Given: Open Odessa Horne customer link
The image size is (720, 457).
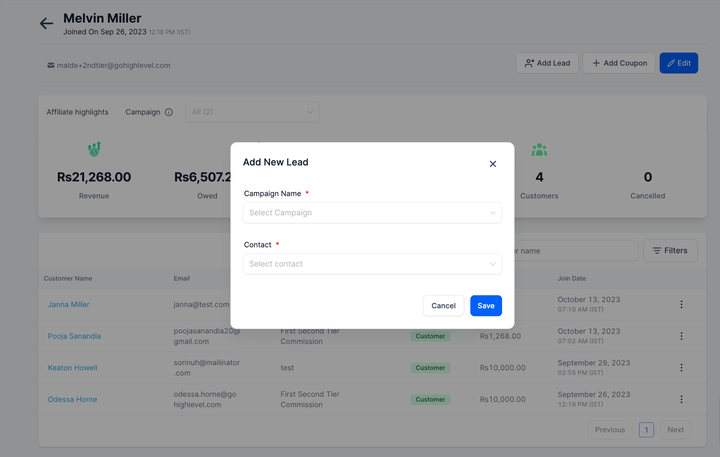Looking at the screenshot, I should [x=73, y=400].
